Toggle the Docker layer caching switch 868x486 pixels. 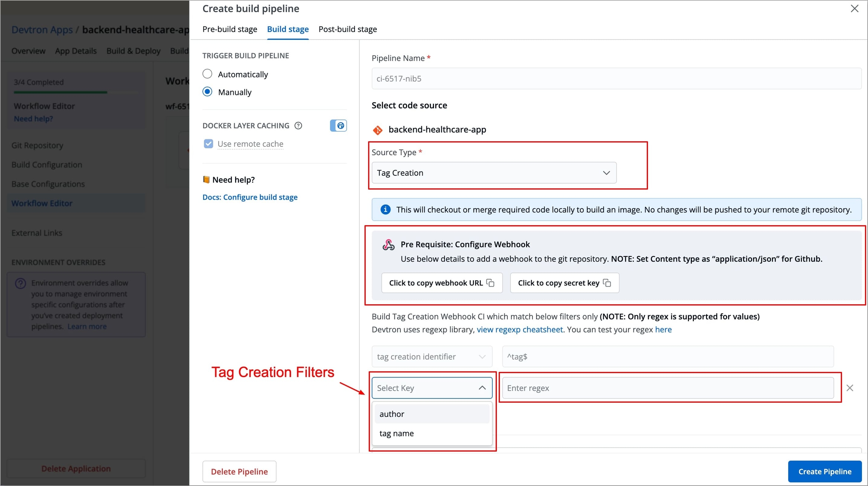tap(338, 126)
